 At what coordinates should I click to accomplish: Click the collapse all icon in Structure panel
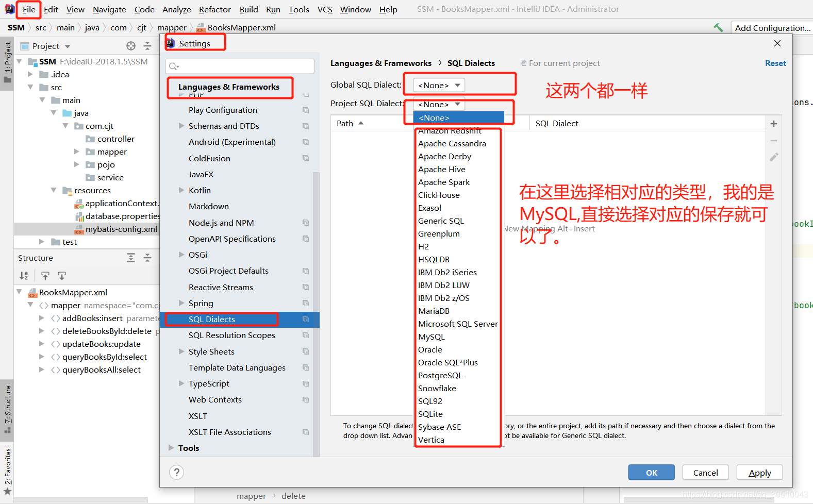[x=147, y=258]
